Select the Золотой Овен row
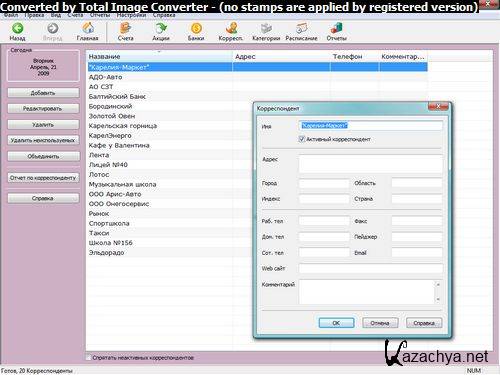The height and width of the screenshot is (375, 500). click(x=170, y=116)
